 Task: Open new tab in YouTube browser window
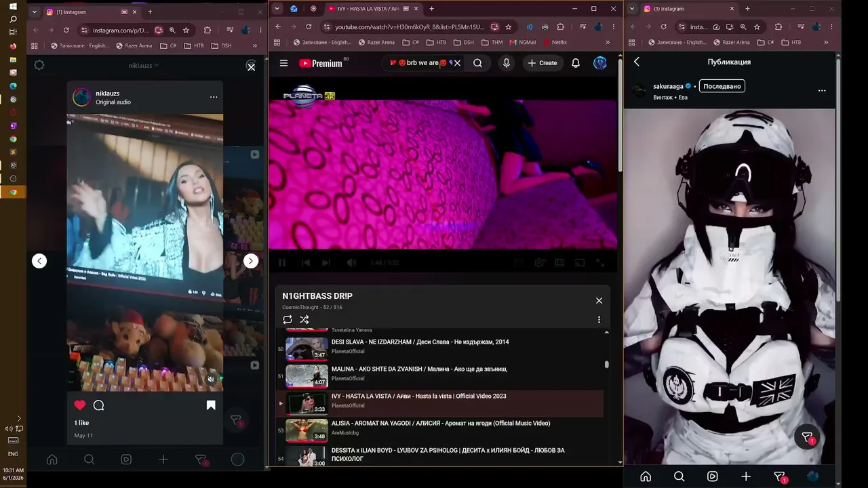tap(431, 9)
